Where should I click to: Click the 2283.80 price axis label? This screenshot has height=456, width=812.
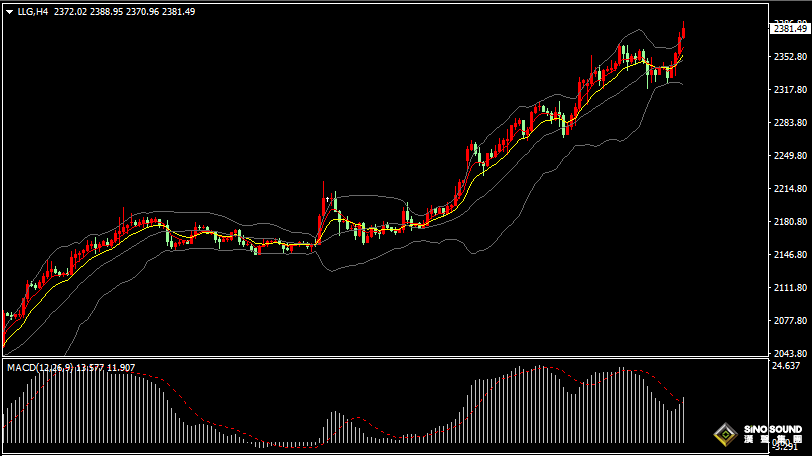(789, 123)
